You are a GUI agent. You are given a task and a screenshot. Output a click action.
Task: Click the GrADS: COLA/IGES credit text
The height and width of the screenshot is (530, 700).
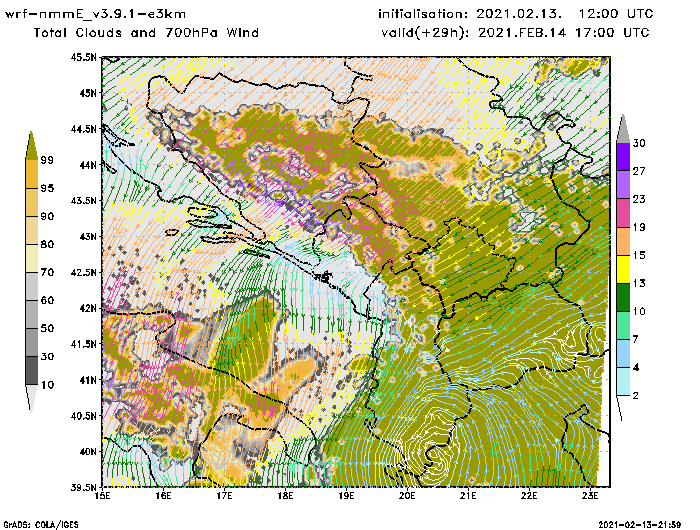coord(41,524)
